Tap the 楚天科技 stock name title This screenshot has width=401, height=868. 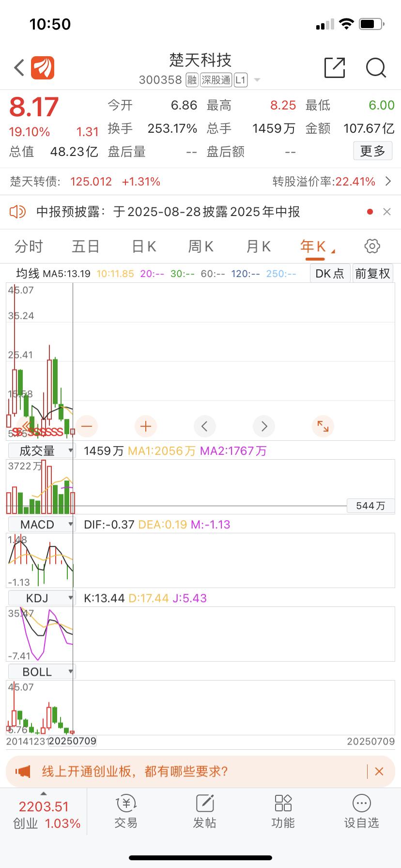(200, 61)
